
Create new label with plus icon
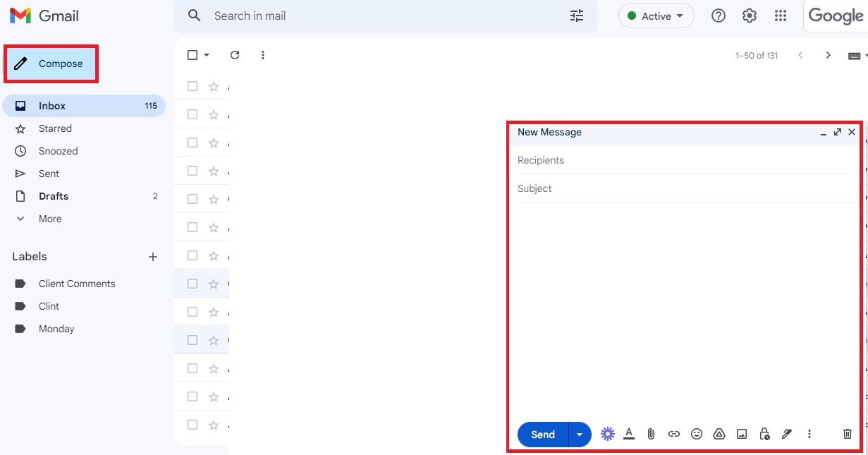click(153, 257)
